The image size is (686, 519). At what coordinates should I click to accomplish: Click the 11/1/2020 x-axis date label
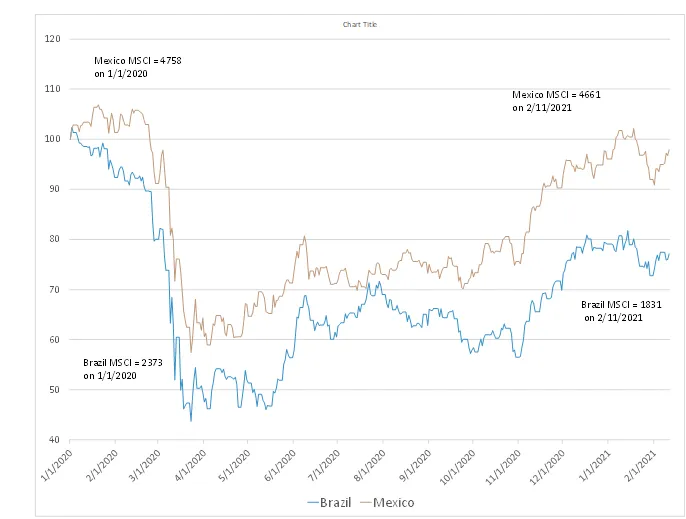(x=503, y=467)
